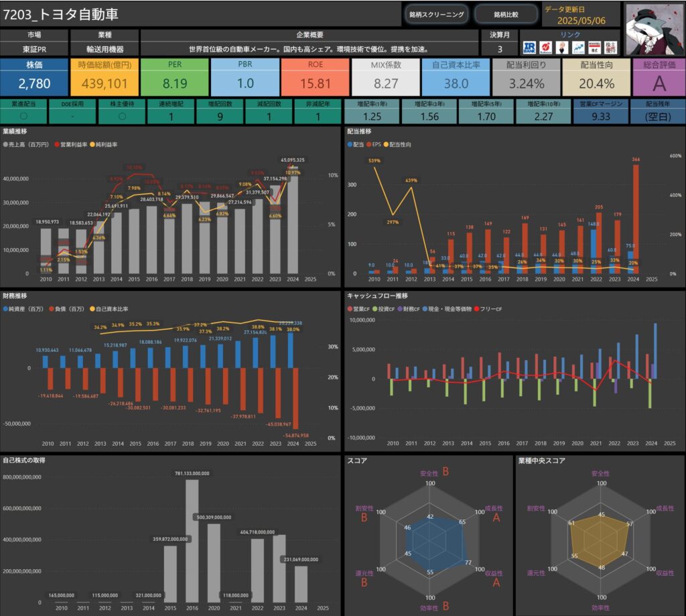Click the 株主優待 circle indicator cell
This screenshot has width=686, height=616.
tap(122, 112)
